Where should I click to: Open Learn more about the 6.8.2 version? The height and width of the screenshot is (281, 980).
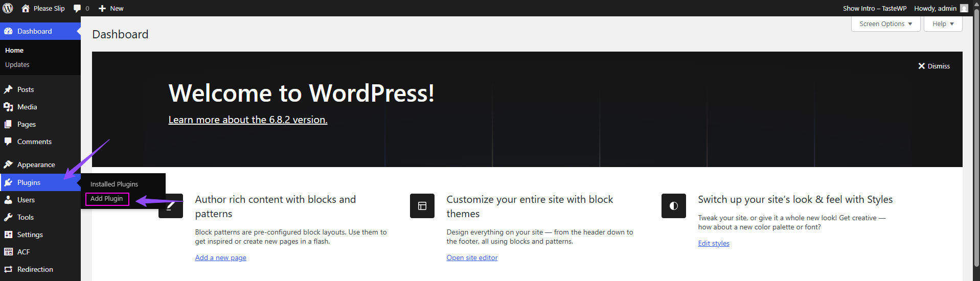tap(248, 120)
